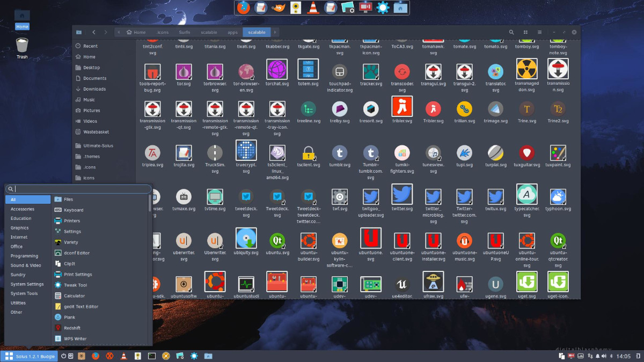
Task: Launch VLC media player from the top dock
Action: click(313, 8)
